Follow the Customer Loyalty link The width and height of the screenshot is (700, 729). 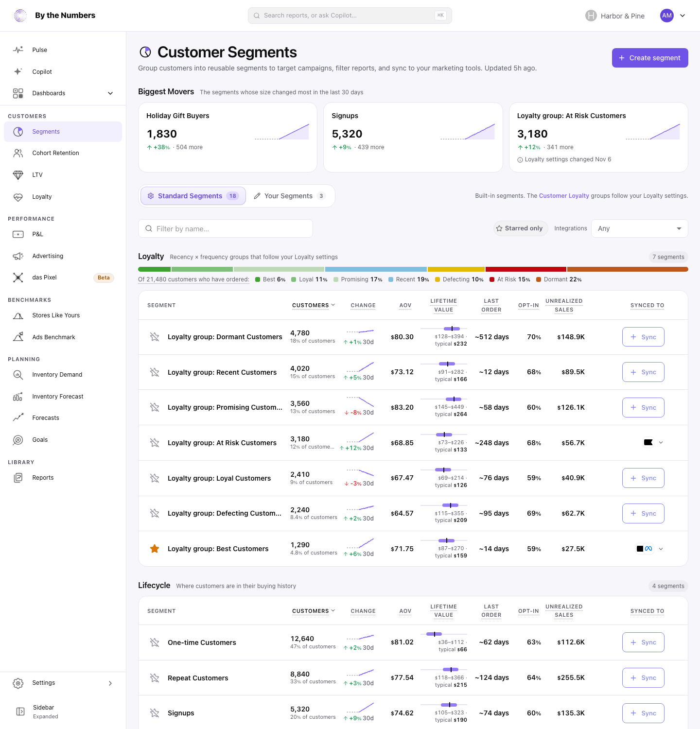[564, 196]
